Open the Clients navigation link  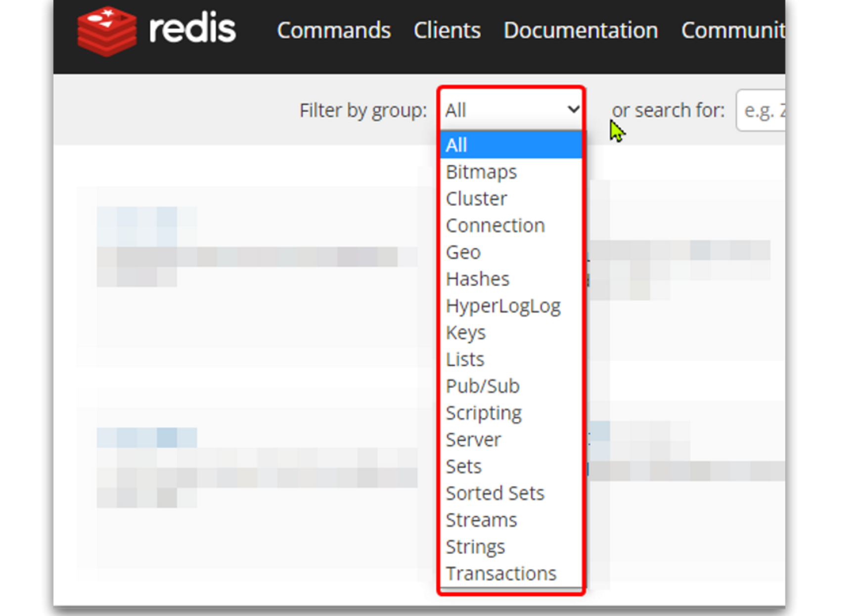tap(447, 31)
